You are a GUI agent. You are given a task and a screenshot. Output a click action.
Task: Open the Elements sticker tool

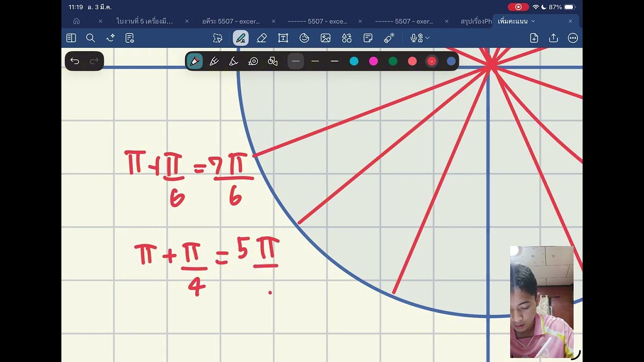pos(347,38)
